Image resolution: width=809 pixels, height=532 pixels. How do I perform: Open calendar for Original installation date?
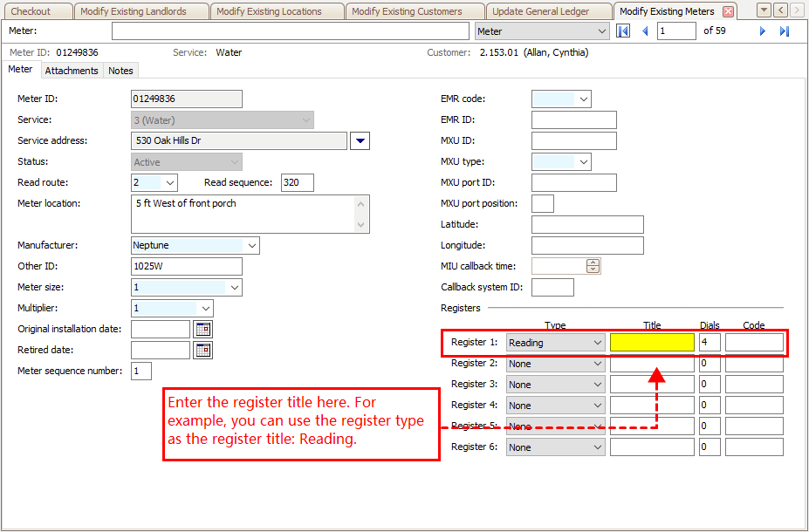[202, 329]
